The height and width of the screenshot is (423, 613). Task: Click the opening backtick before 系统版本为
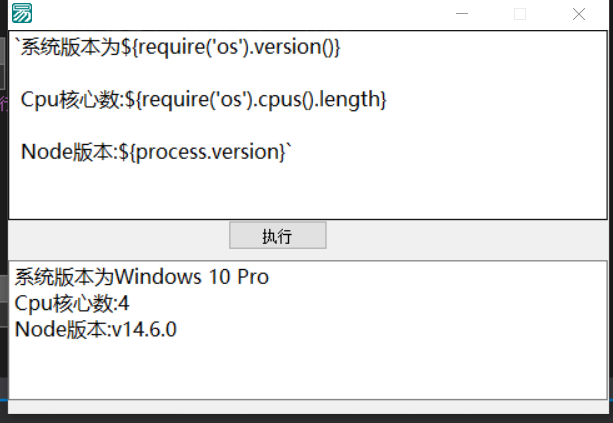click(17, 40)
